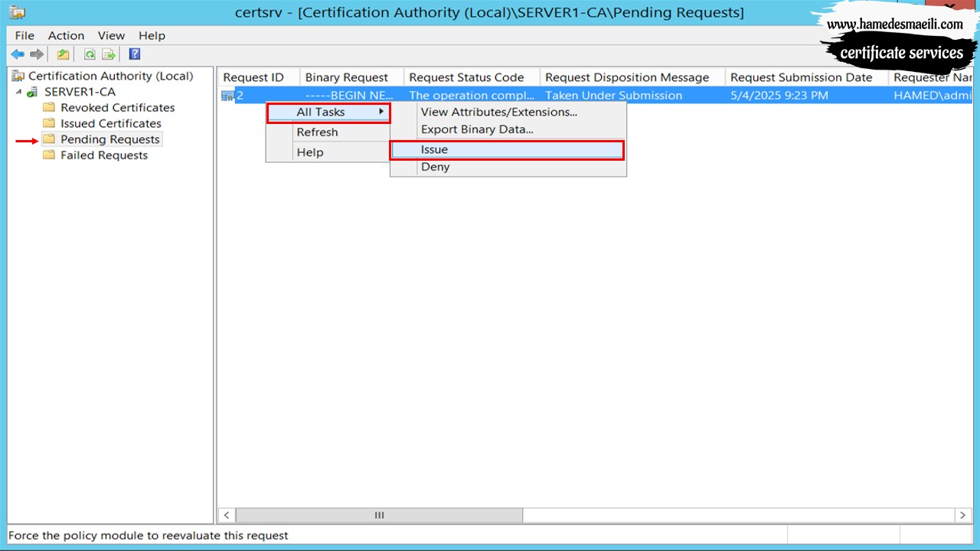980x551 pixels.
Task: Click the 'The operation compl...' status cell
Action: coord(472,96)
